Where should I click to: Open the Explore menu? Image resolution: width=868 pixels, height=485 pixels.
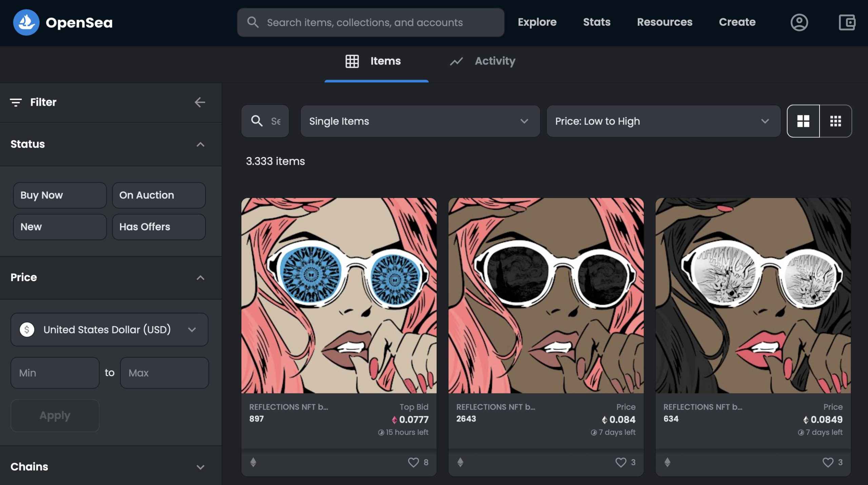pos(537,22)
